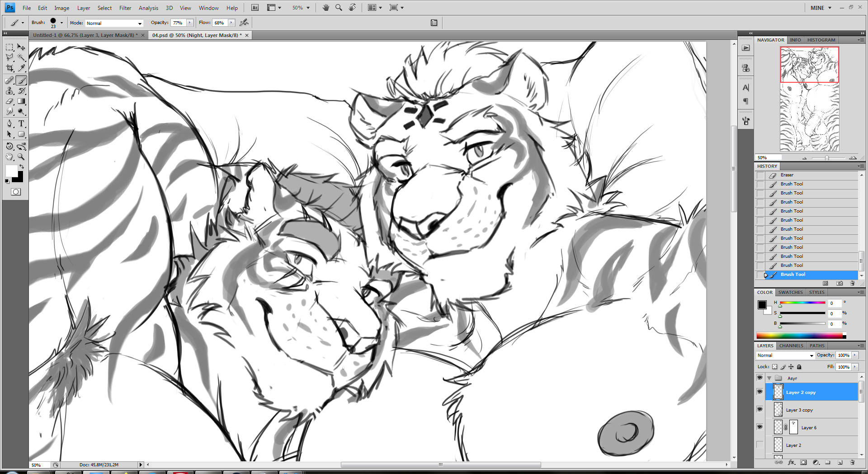868x474 pixels.
Task: Click the foreground color swatch in Color panel
Action: (762, 304)
